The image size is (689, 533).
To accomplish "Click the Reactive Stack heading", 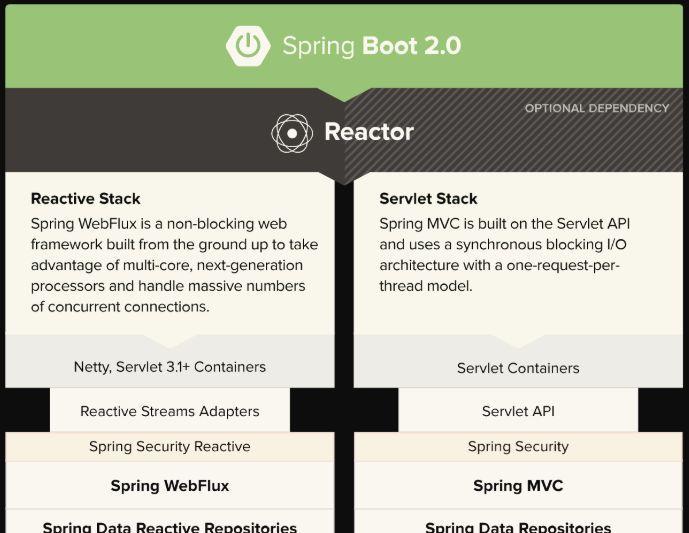I will (x=86, y=199).
